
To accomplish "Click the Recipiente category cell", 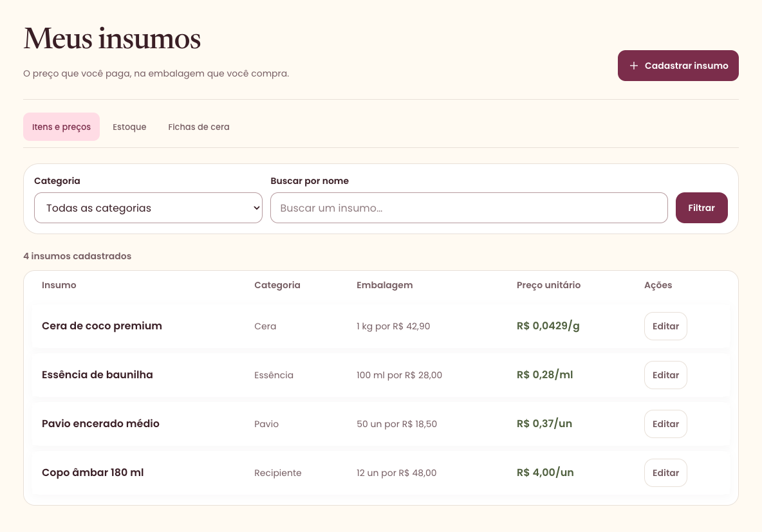I will tap(277, 473).
